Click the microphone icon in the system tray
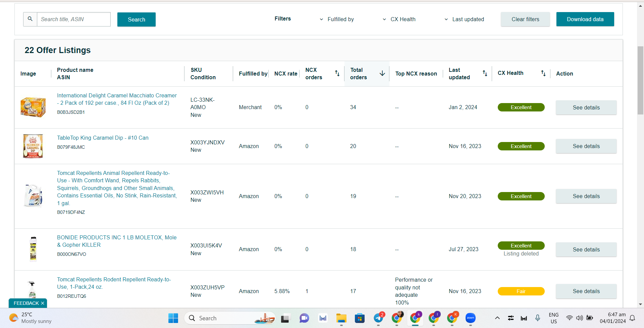 [537, 318]
